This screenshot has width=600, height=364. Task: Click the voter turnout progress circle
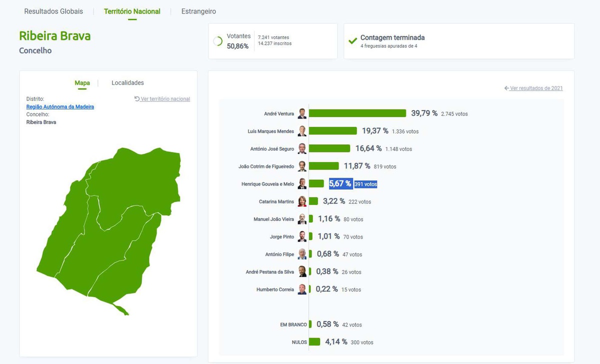(217, 41)
